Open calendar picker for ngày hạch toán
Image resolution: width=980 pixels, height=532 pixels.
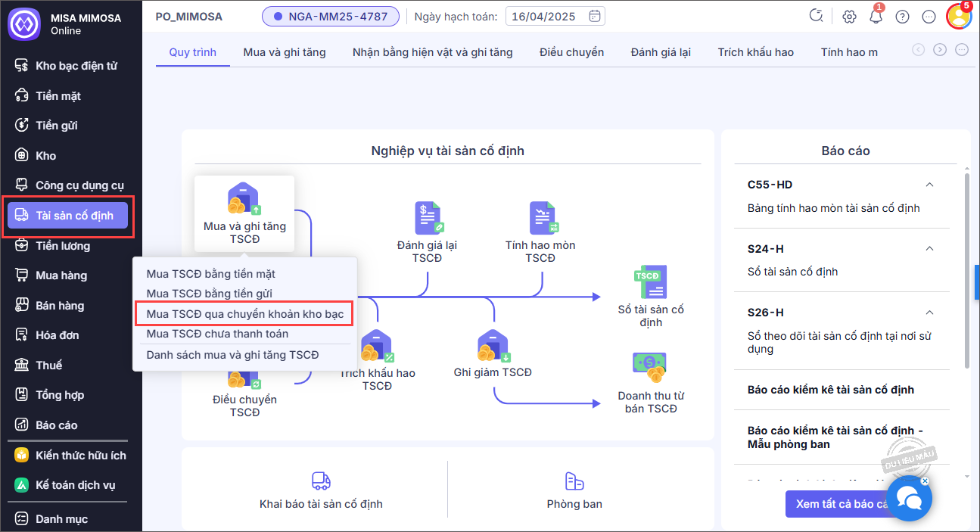coord(595,16)
